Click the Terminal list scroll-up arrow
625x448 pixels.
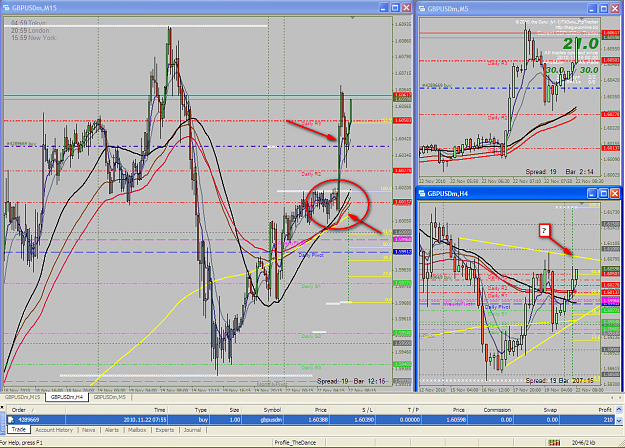click(x=619, y=409)
